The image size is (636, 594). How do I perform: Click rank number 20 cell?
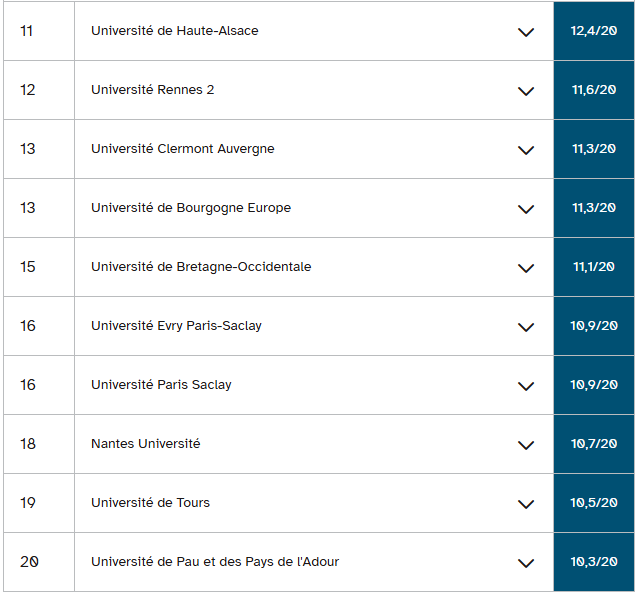coord(30,562)
